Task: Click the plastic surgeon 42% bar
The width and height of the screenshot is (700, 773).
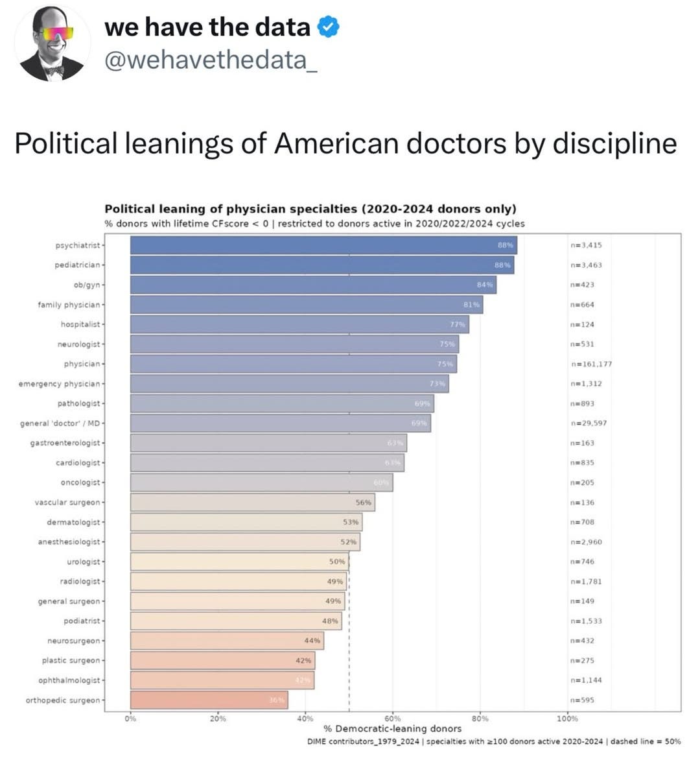Action: tap(223, 660)
